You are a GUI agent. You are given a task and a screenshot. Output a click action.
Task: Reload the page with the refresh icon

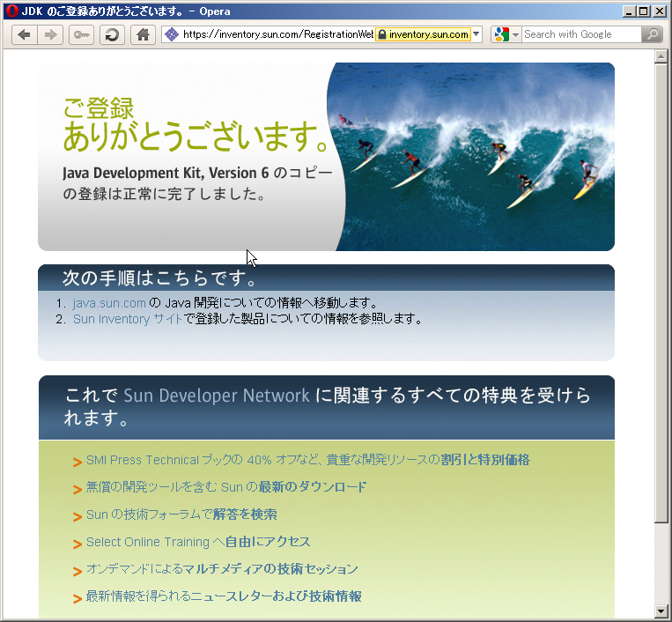tap(112, 34)
